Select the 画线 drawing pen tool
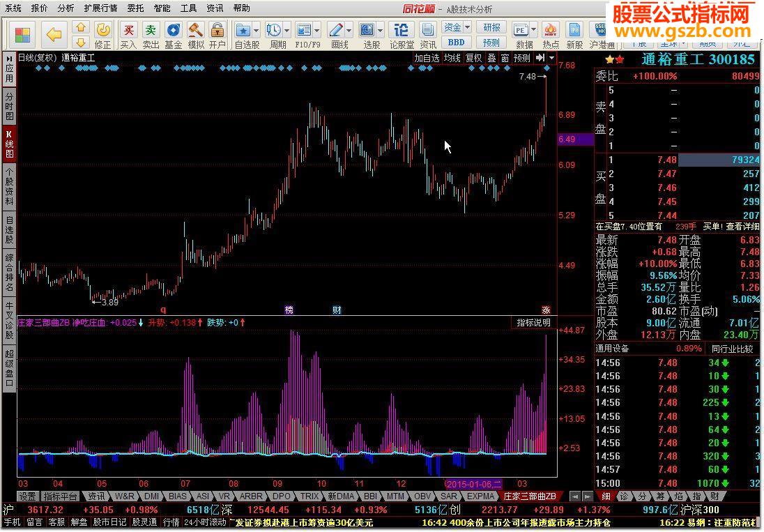This screenshot has width=764, height=532. coord(336,30)
